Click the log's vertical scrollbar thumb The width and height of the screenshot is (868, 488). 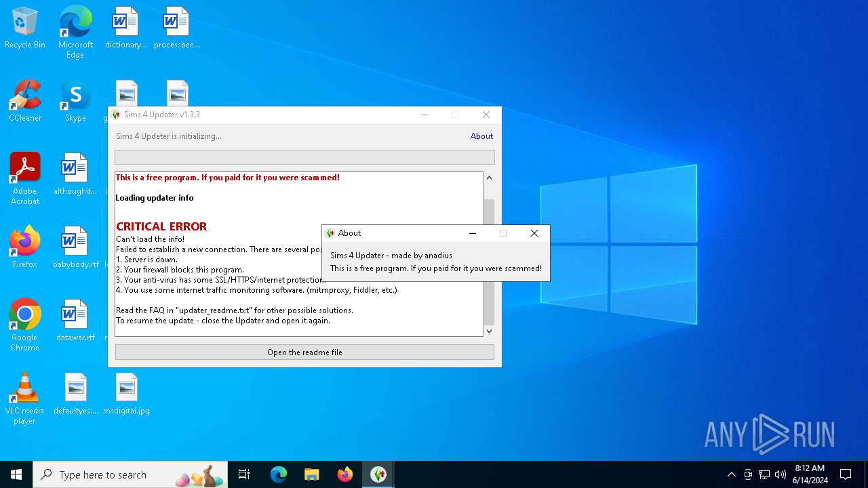coord(489,262)
